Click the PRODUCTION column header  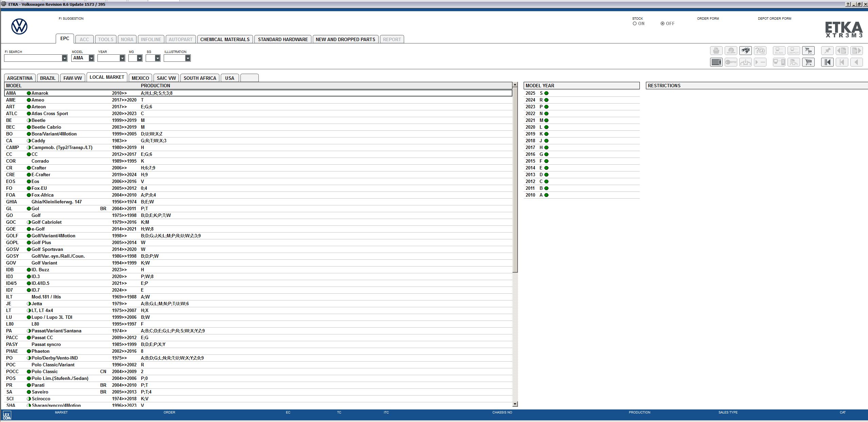(156, 86)
